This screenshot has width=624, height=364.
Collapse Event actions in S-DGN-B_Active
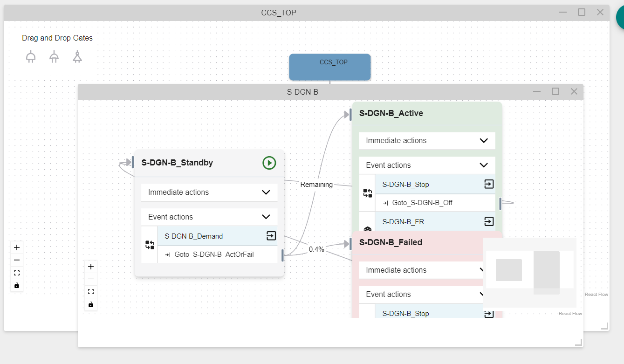tap(427, 165)
